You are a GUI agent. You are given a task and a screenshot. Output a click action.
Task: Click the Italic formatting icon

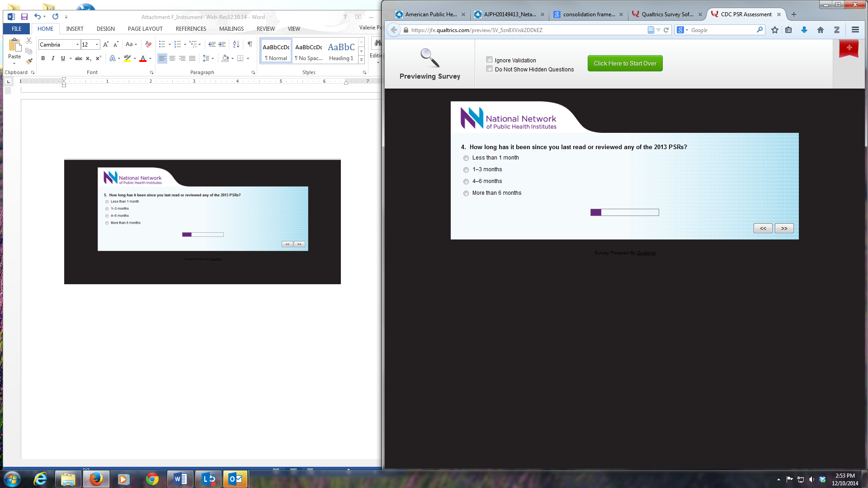point(53,58)
